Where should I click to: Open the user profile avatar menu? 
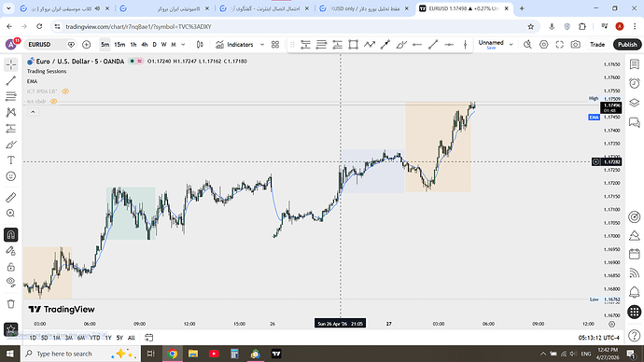coord(11,44)
